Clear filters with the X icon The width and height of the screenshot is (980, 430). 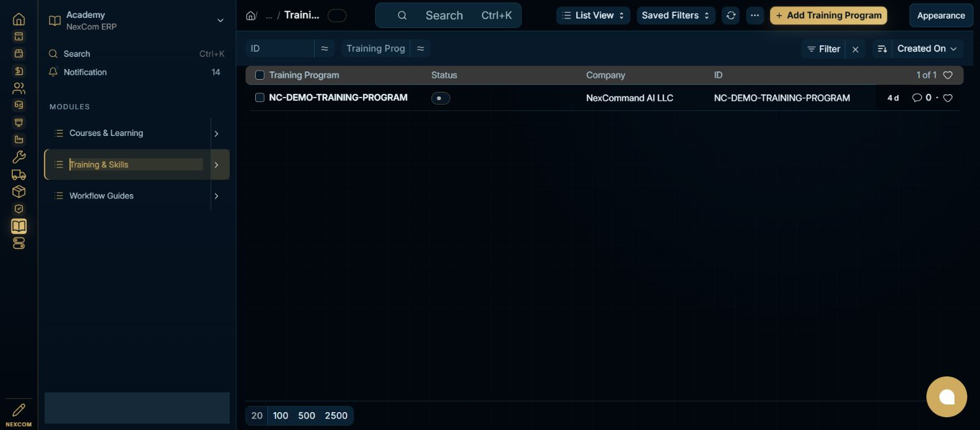[x=856, y=48]
